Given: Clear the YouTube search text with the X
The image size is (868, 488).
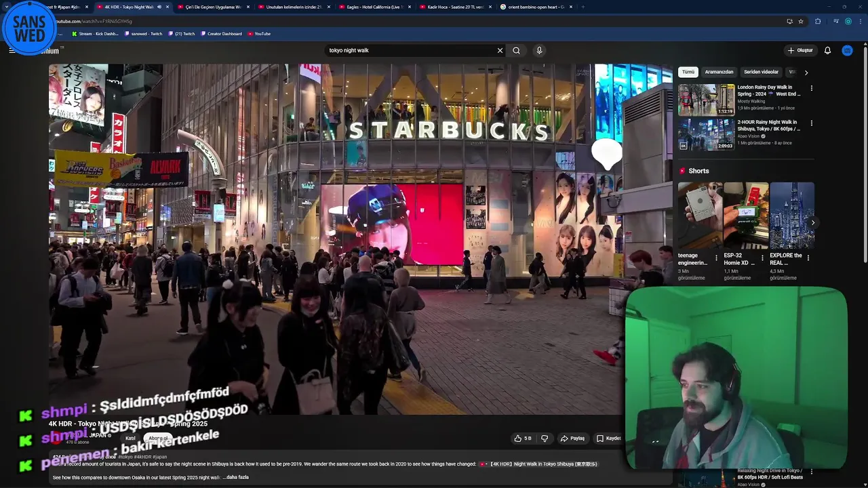Looking at the screenshot, I should [x=500, y=50].
